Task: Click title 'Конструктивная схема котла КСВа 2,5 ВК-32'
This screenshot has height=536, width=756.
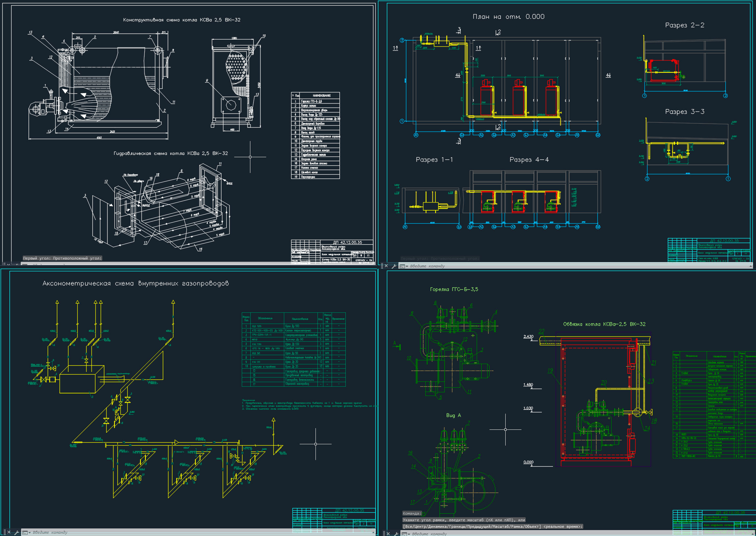Action: [182, 20]
